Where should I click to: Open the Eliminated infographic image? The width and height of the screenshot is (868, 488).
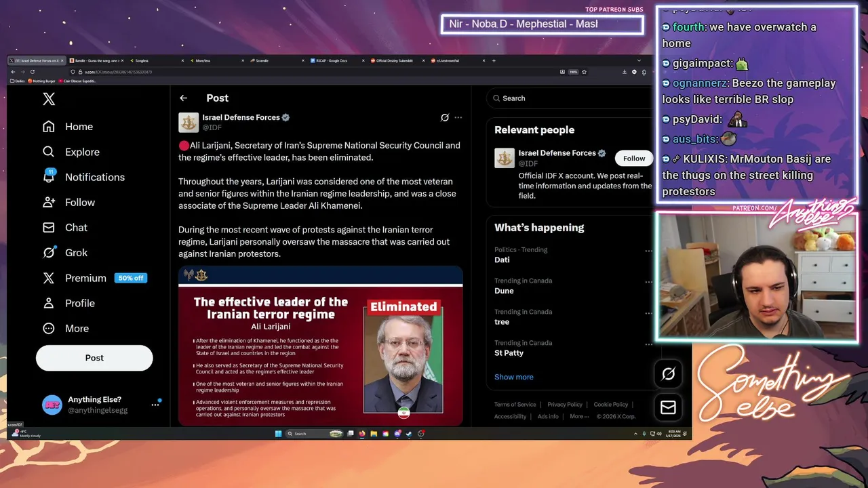(321, 346)
